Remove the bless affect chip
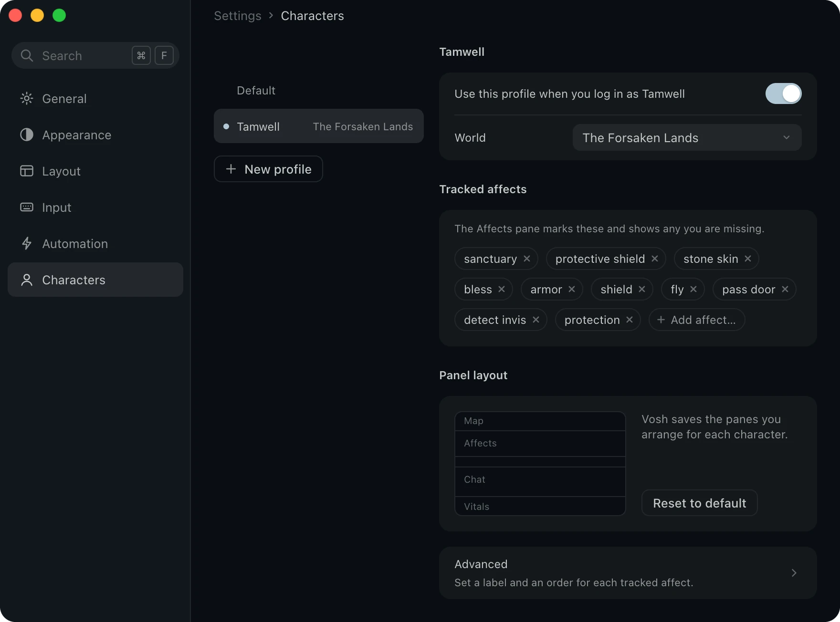The height and width of the screenshot is (622, 840). pos(502,289)
